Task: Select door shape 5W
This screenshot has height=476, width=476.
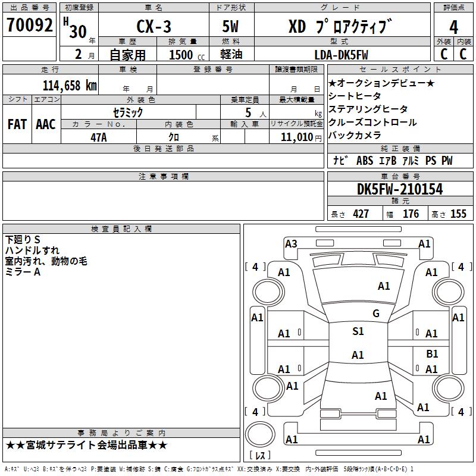Action: (230, 26)
